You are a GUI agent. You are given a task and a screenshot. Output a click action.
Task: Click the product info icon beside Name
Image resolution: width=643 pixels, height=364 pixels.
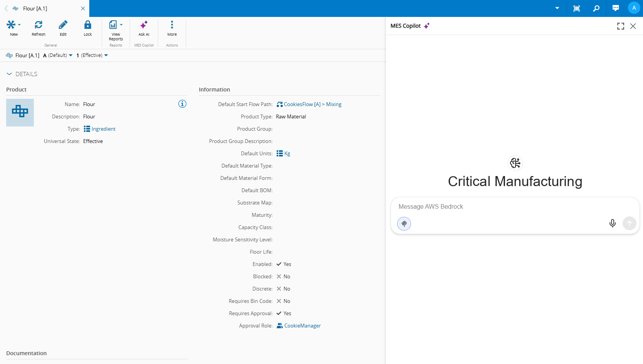182,104
